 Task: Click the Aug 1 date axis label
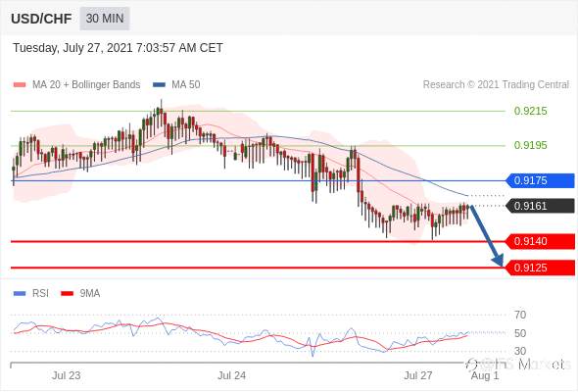point(485,375)
